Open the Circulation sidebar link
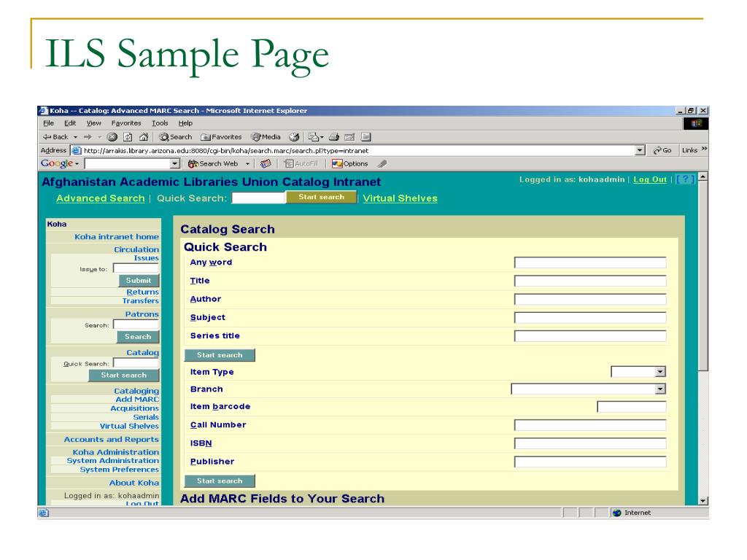Screen dimensions: 747x560 coord(136,249)
